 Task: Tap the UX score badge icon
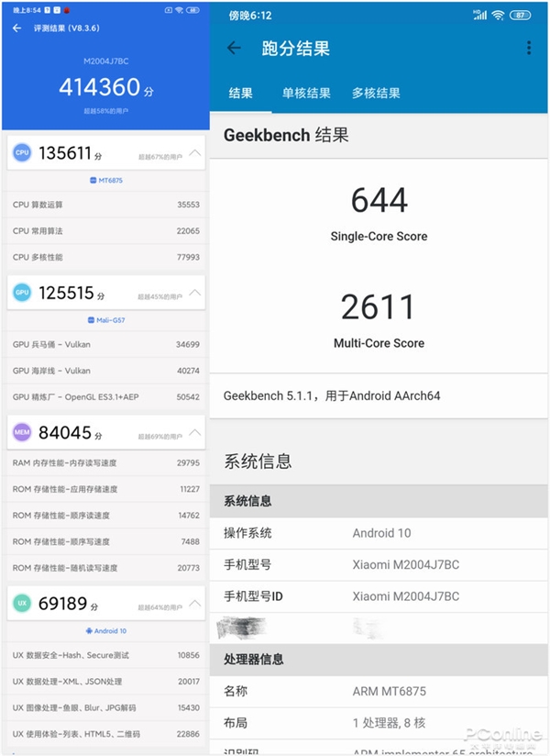(x=22, y=603)
